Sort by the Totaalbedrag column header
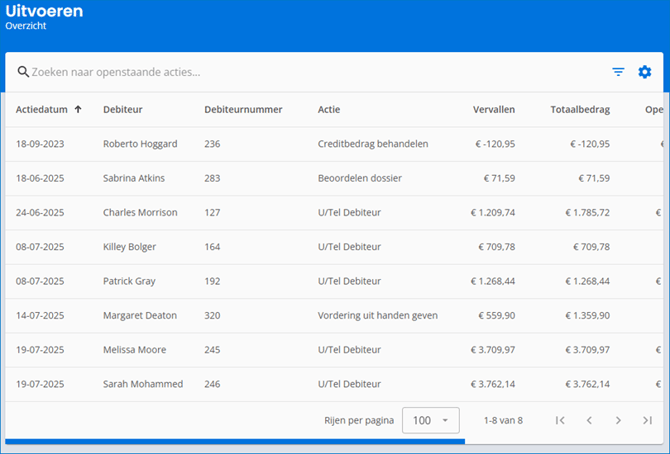Viewport: 670px width, 454px height. coord(579,109)
